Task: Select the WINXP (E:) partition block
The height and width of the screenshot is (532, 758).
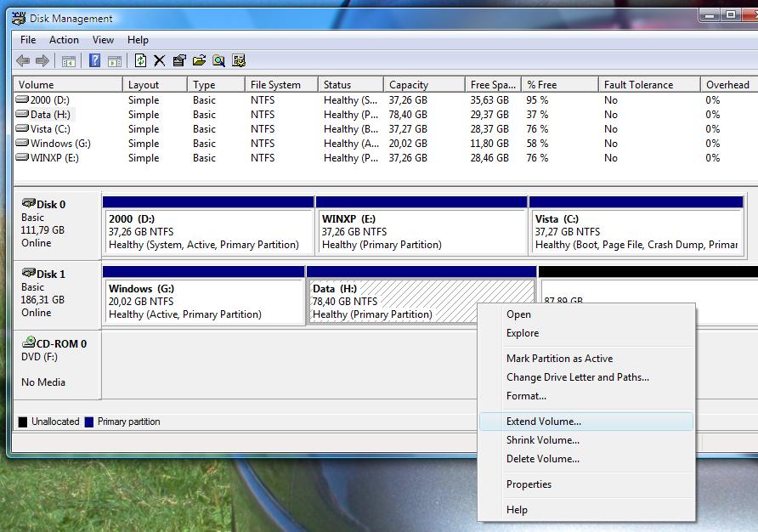Action: [x=421, y=225]
